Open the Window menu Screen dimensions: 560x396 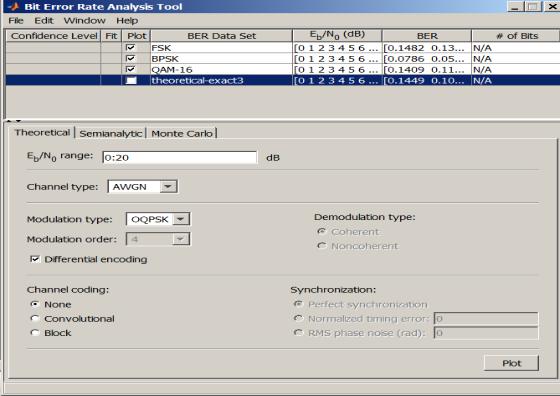click(x=84, y=21)
